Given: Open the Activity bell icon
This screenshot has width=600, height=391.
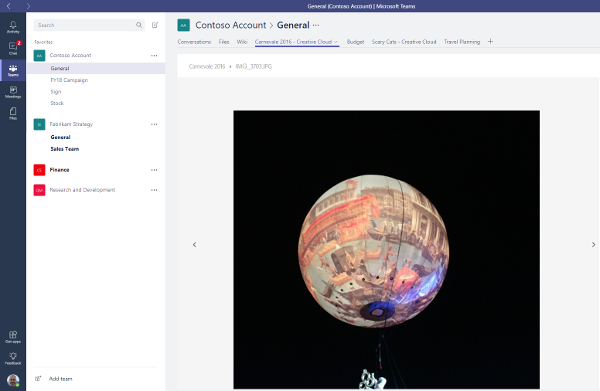Looking at the screenshot, I should (x=13, y=27).
